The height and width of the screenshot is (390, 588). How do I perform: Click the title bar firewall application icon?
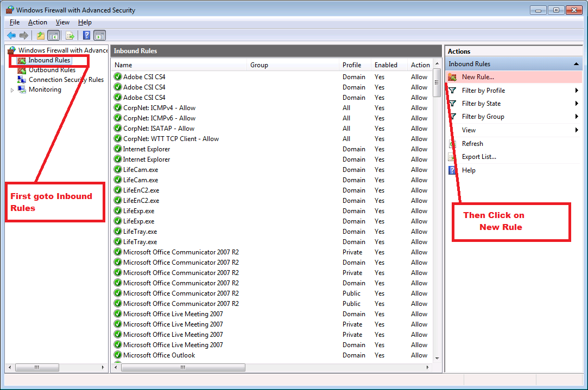10,10
